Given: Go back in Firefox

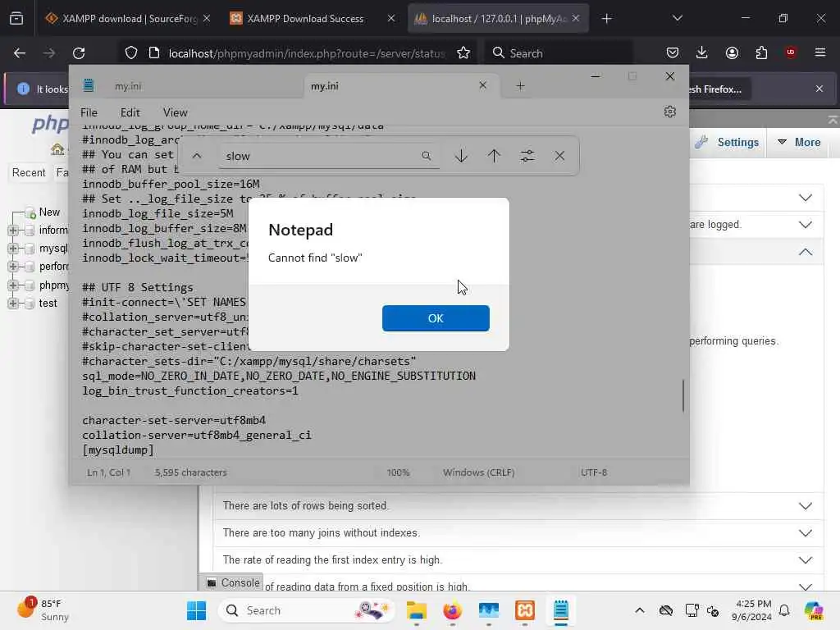Looking at the screenshot, I should (x=20, y=53).
